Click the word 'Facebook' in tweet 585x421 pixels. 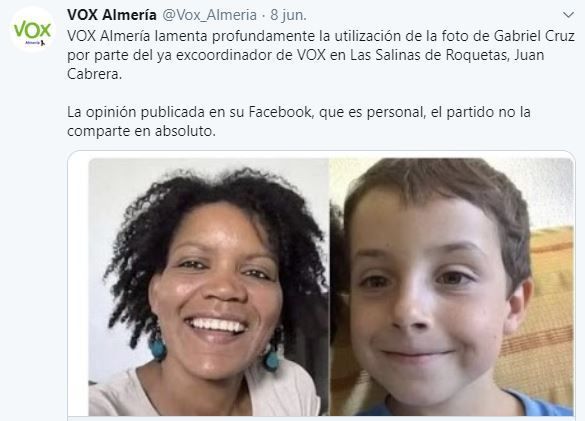point(280,112)
